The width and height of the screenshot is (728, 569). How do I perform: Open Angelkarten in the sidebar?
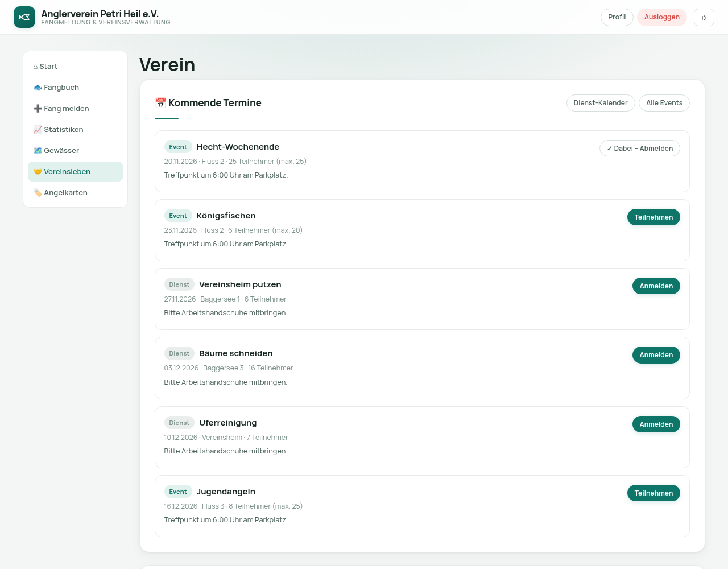tap(75, 193)
